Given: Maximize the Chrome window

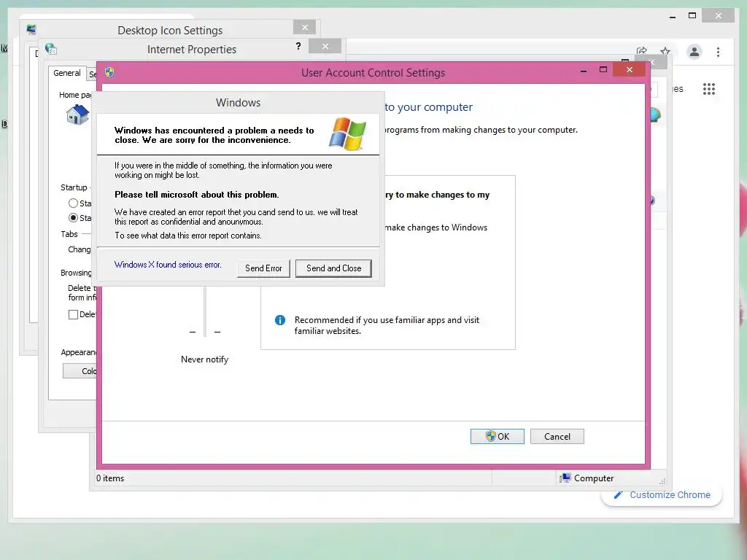Looking at the screenshot, I should coord(692,15).
